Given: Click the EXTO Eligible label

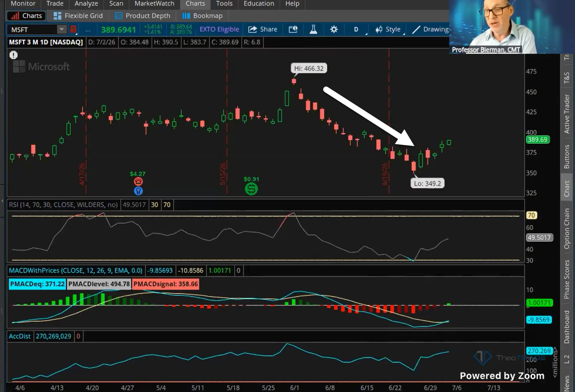Looking at the screenshot, I should [x=219, y=29].
